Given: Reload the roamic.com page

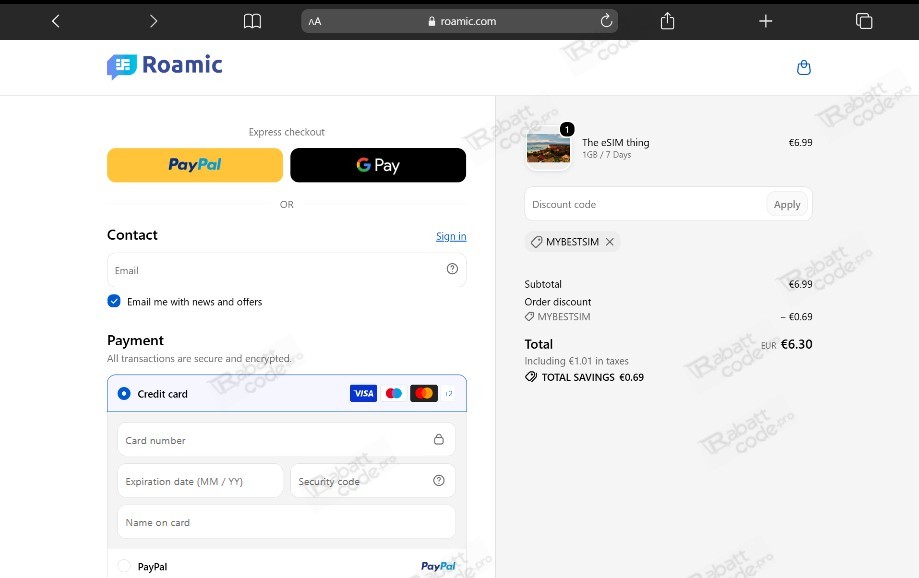Looking at the screenshot, I should tap(606, 21).
